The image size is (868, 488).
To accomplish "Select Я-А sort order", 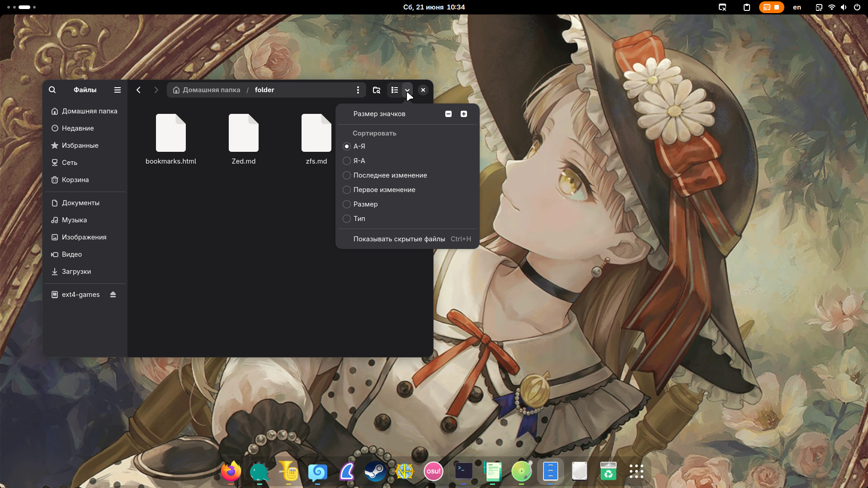I will pos(407,161).
